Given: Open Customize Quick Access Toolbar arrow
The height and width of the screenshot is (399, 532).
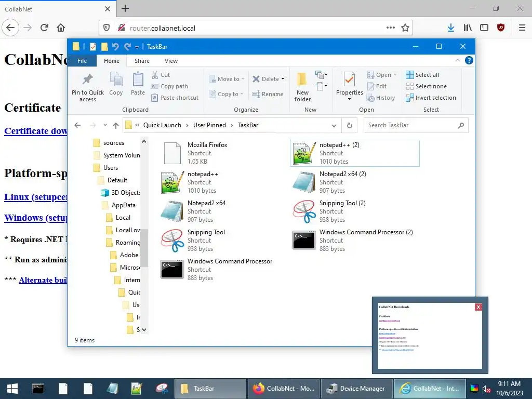Looking at the screenshot, I should 137,47.
